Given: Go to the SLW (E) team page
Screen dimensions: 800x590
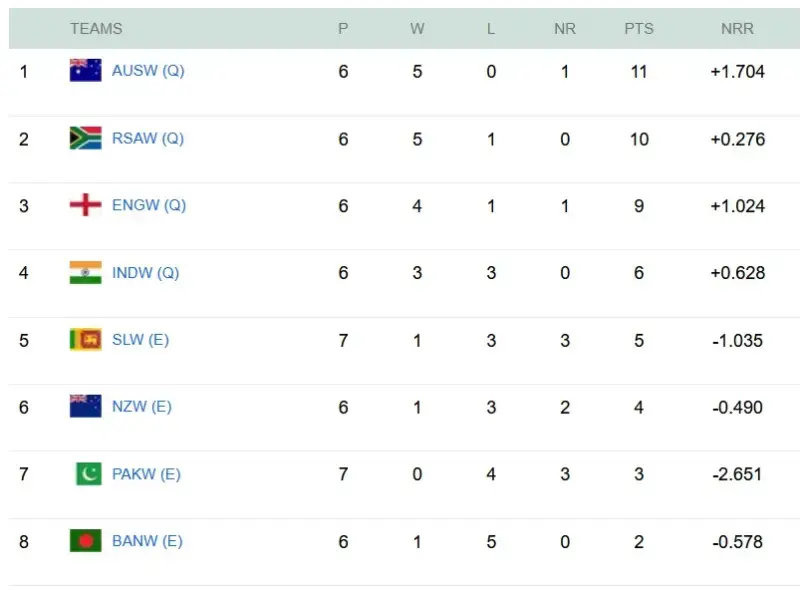Looking at the screenshot, I should [x=140, y=339].
